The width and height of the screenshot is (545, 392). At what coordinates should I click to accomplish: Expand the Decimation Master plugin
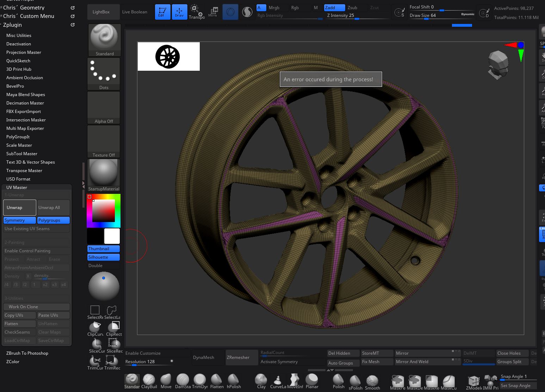coord(25,103)
